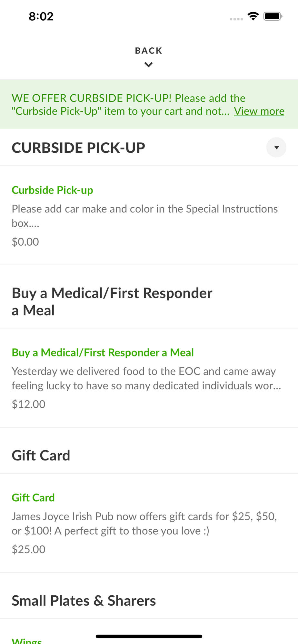Select the green Gift Card item title
Image resolution: width=298 pixels, height=644 pixels.
[x=33, y=498]
